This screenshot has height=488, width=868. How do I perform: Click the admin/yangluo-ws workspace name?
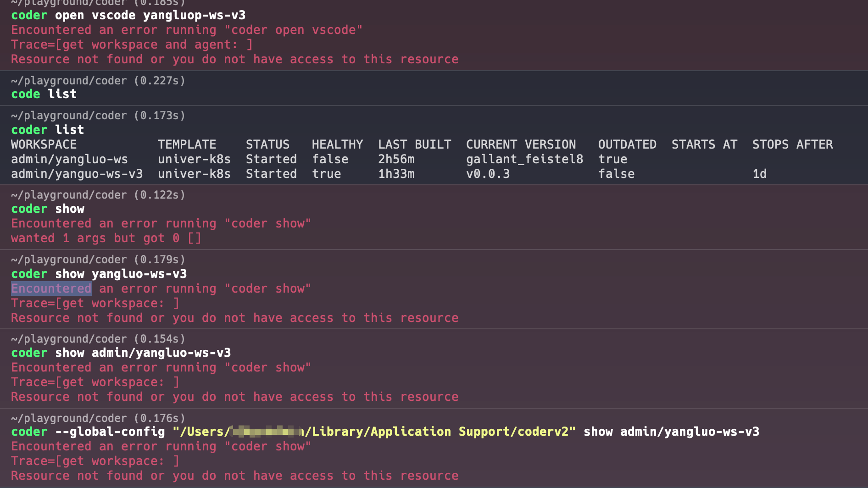coord(69,159)
